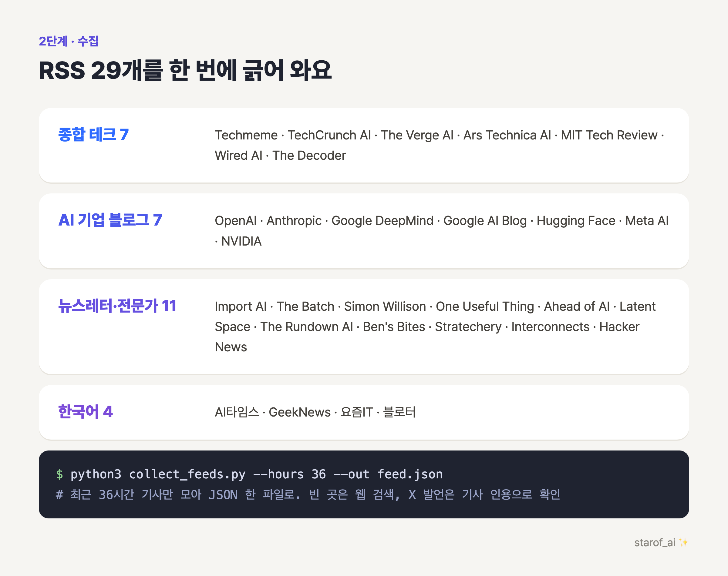This screenshot has height=576, width=728.
Task: Click 'Interconnects' newsletter name
Action: click(x=550, y=327)
